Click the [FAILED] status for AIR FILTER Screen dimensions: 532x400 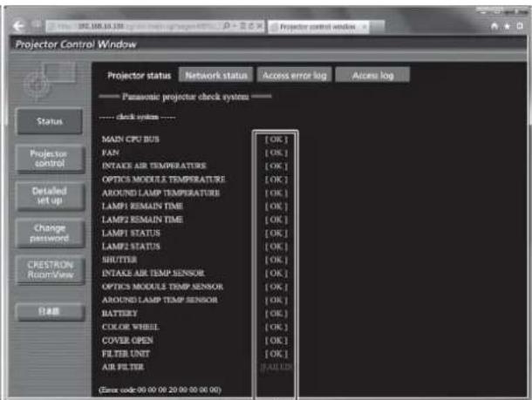(x=276, y=367)
